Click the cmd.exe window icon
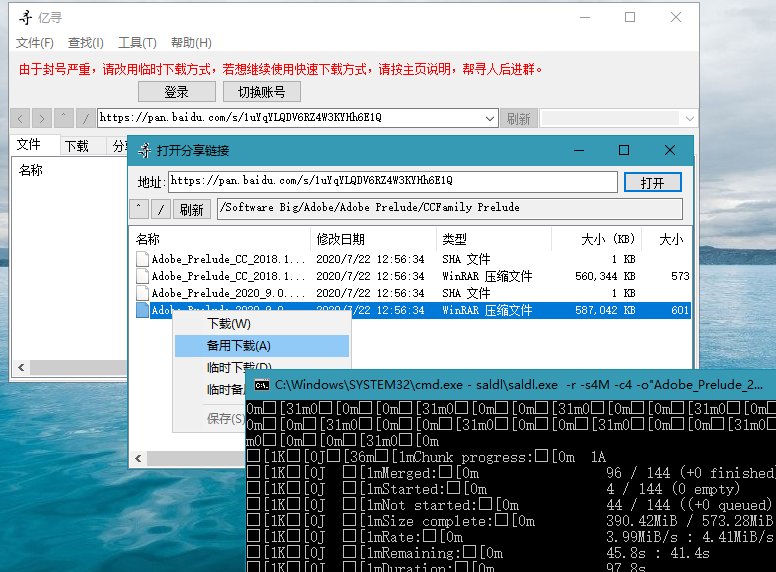This screenshot has width=776, height=572. [261, 384]
